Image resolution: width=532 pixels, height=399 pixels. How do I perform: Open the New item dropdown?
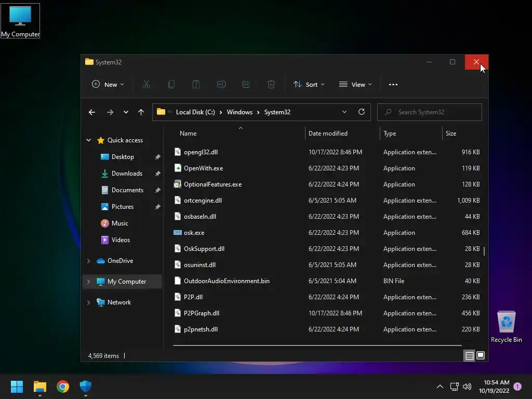(x=108, y=85)
